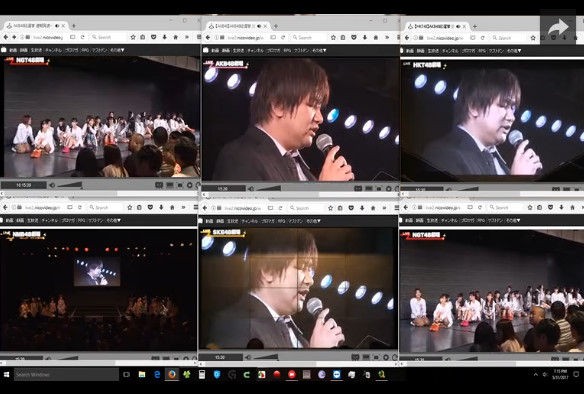The height and width of the screenshot is (394, 584).
Task: Bookmark the AKB48 stream page with the star
Action: point(333,38)
